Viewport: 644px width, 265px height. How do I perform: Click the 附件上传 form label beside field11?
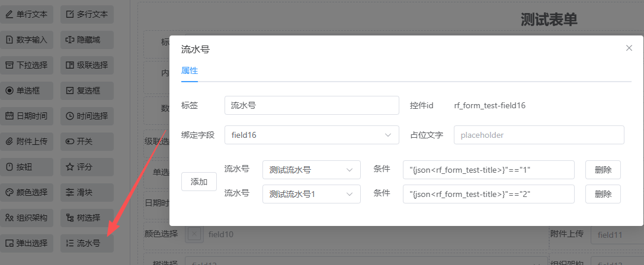(x=567, y=234)
